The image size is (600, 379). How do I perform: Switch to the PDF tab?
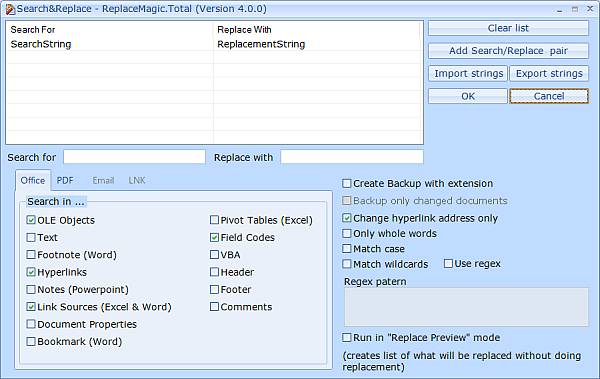(x=65, y=180)
